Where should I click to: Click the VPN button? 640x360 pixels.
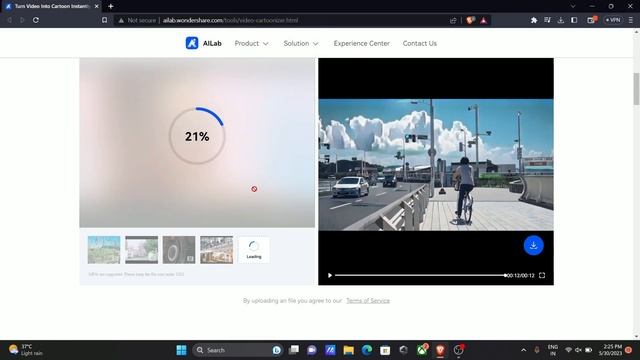(x=613, y=20)
